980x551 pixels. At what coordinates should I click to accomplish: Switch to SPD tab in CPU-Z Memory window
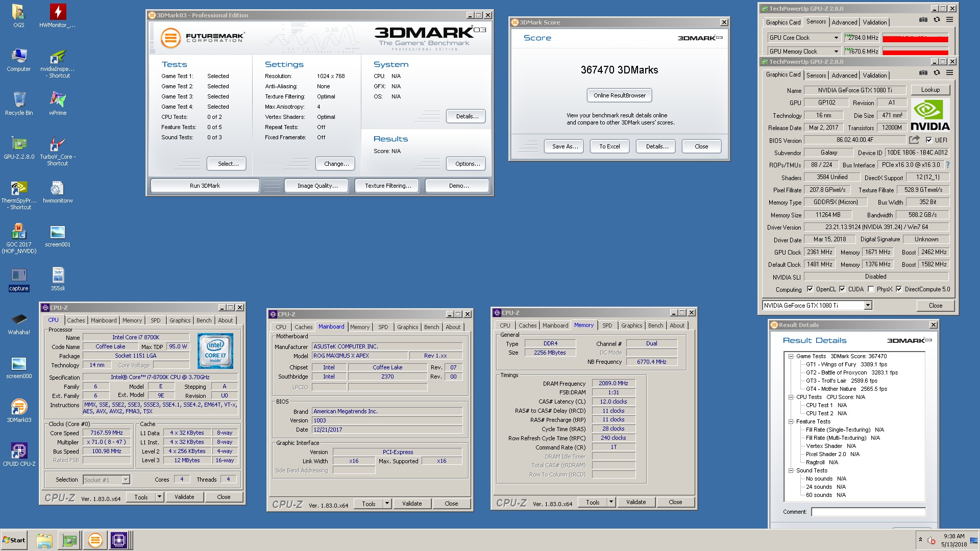(x=607, y=325)
